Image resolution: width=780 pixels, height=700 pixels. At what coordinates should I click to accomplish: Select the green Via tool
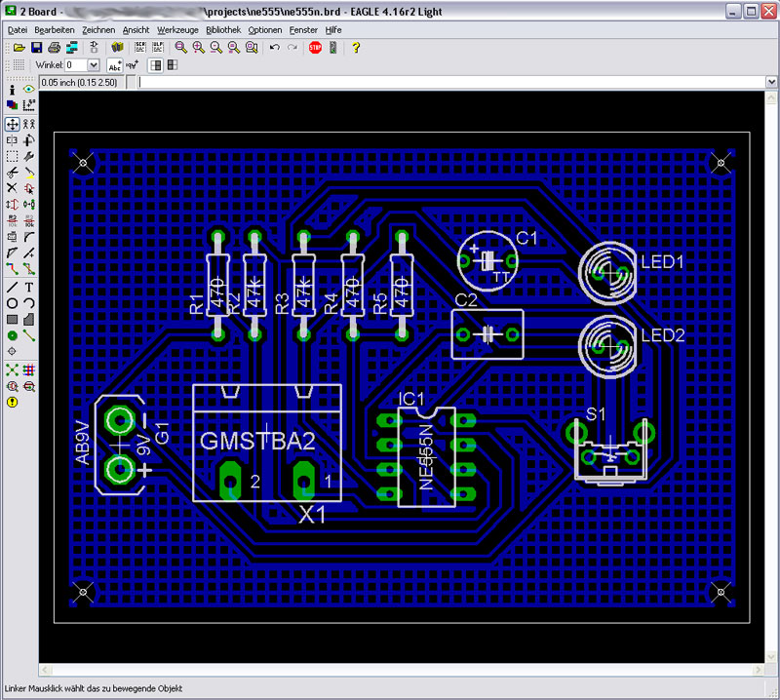12,335
